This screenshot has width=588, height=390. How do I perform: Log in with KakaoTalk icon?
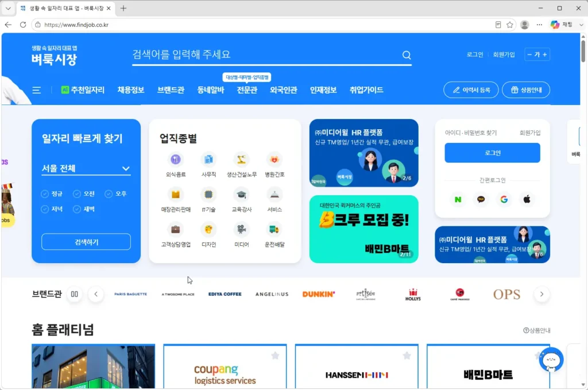481,199
